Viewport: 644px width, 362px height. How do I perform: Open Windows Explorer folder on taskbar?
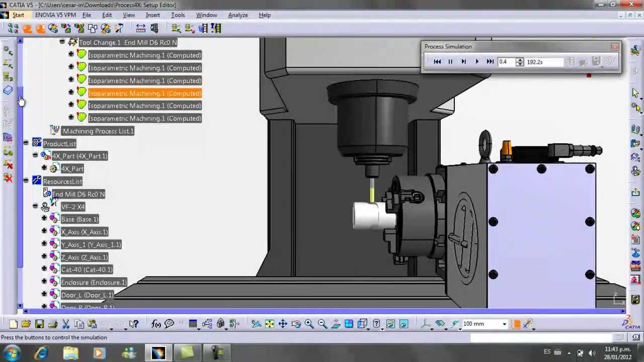tap(71, 353)
